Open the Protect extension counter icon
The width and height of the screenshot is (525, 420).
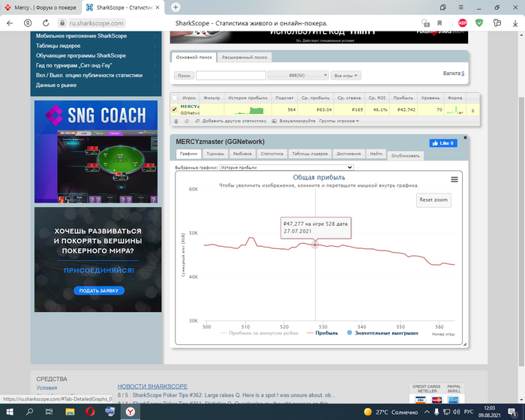coord(425,23)
